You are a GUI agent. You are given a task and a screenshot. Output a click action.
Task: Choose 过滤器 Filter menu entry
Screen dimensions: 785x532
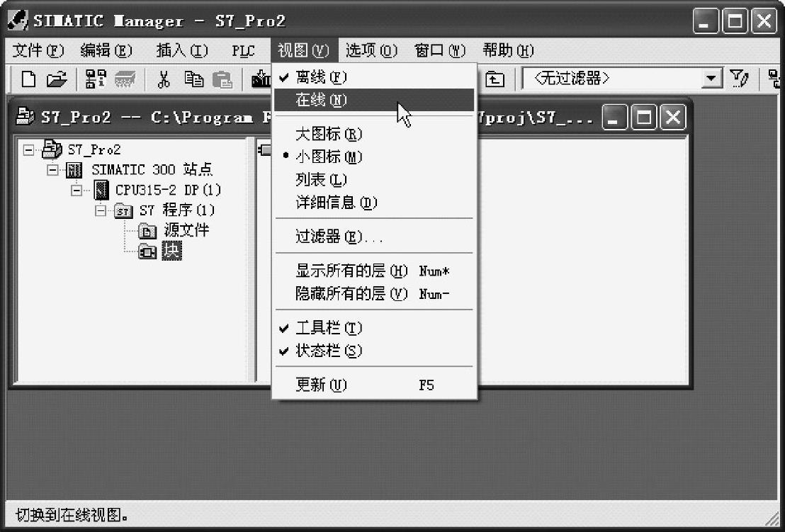374,236
